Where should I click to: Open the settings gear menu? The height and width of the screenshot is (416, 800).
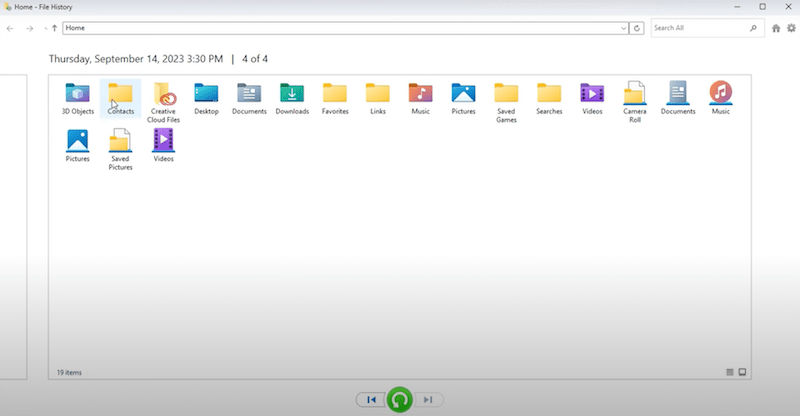tap(791, 28)
